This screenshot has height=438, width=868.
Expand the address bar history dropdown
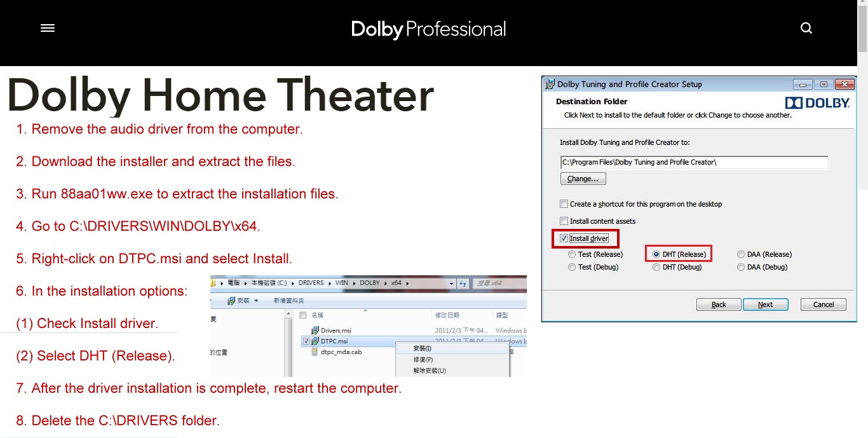451,283
